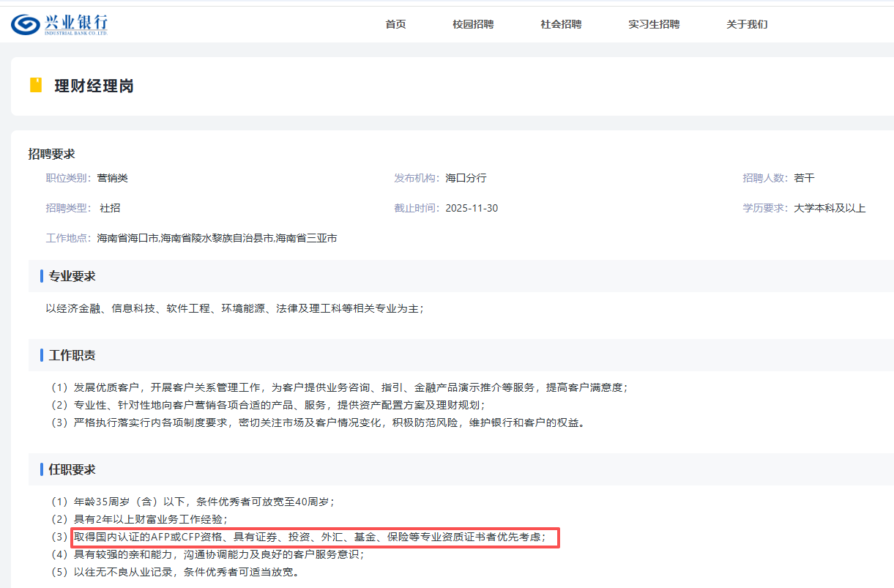Click the 工作职责 section header
Screen dimensions: 894x588
point(72,355)
